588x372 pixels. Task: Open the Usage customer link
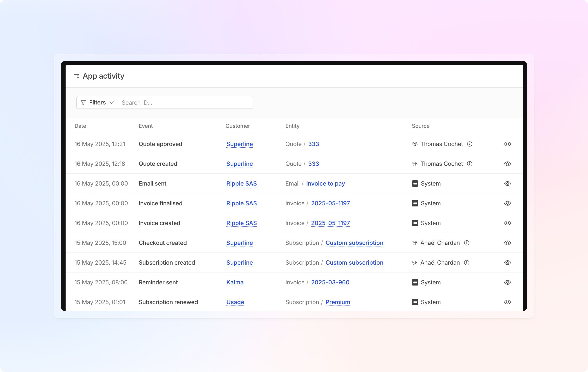(235, 302)
